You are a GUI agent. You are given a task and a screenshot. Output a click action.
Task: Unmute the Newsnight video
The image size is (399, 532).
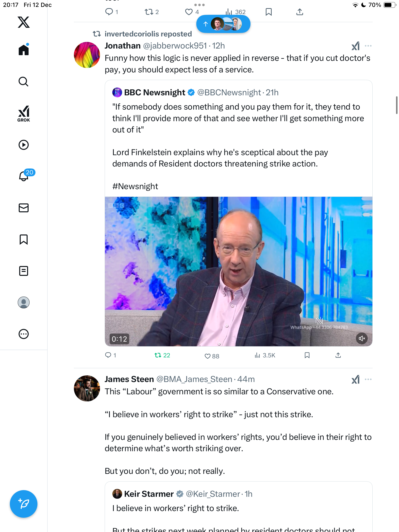tap(362, 338)
